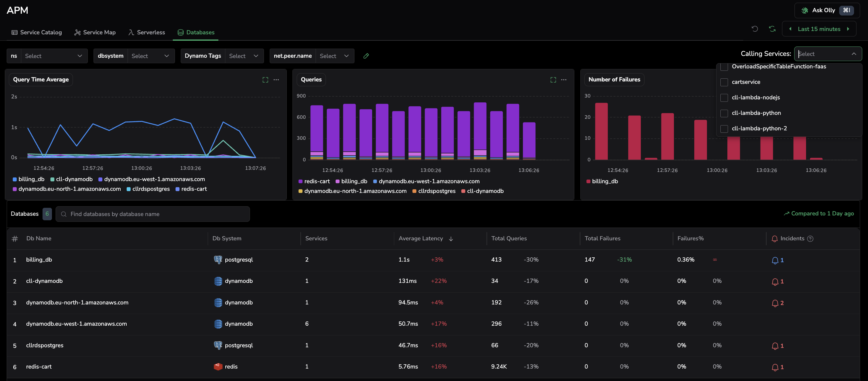Click the postgresql icon in billing_db row
Viewport: 868px width, 381px height.
click(218, 259)
